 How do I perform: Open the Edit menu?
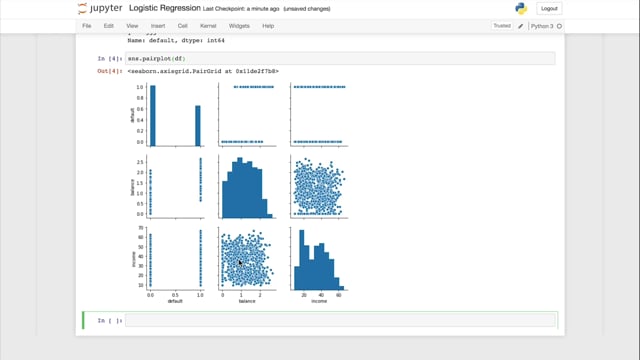[x=108, y=26]
